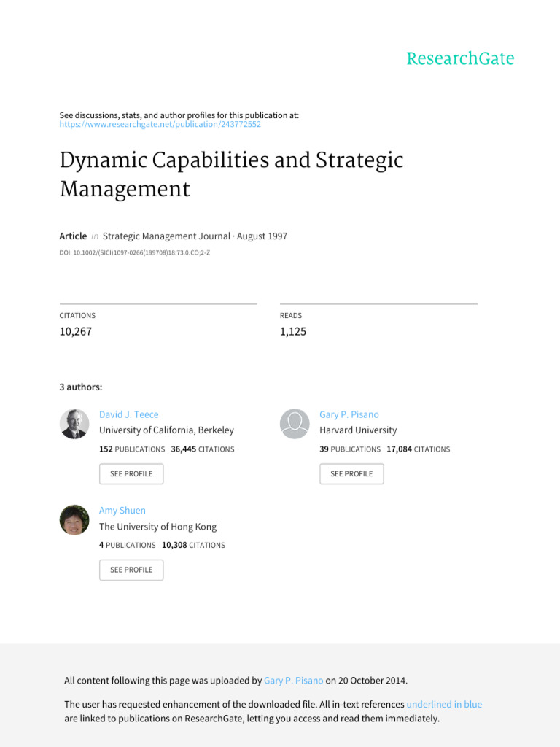This screenshot has width=560, height=747.
Task: Click the '3 authors:' heading
Action: (x=81, y=387)
